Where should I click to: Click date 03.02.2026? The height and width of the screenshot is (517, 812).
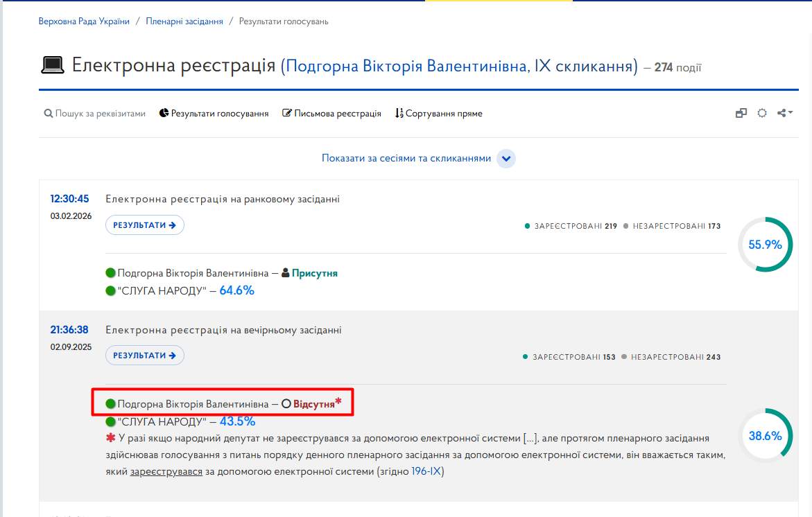[x=71, y=216]
